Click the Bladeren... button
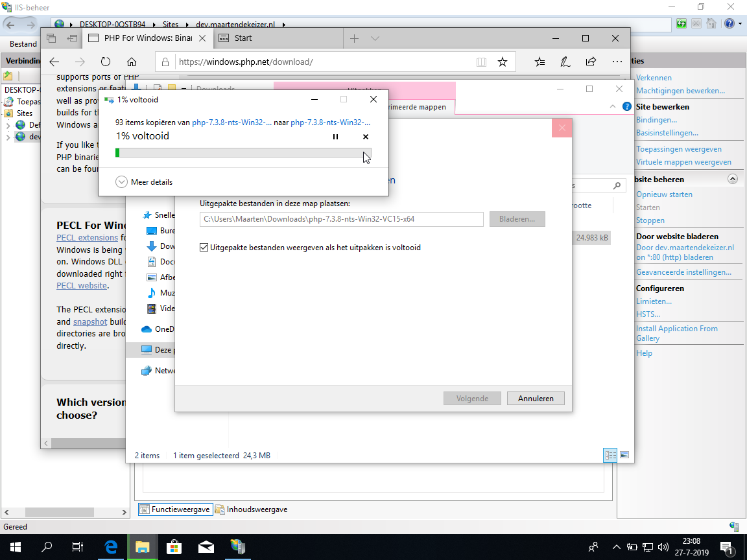Viewport: 747px width, 560px height. point(517,219)
